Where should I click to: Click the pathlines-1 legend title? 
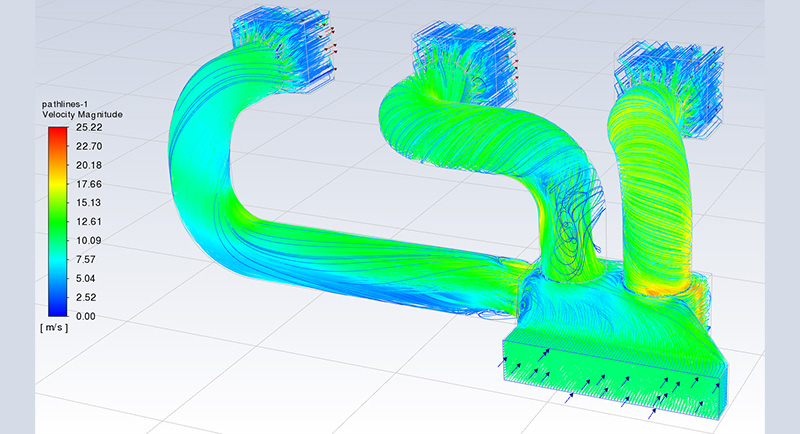(x=68, y=103)
